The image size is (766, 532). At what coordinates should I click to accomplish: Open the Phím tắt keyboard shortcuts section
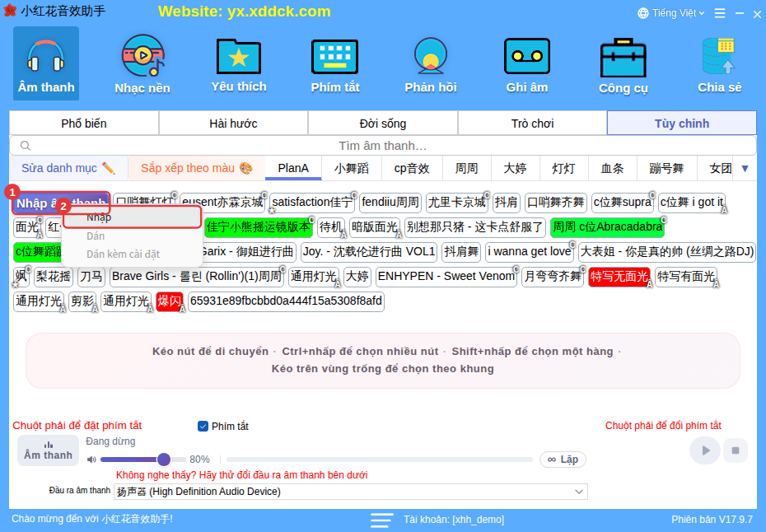[335, 63]
